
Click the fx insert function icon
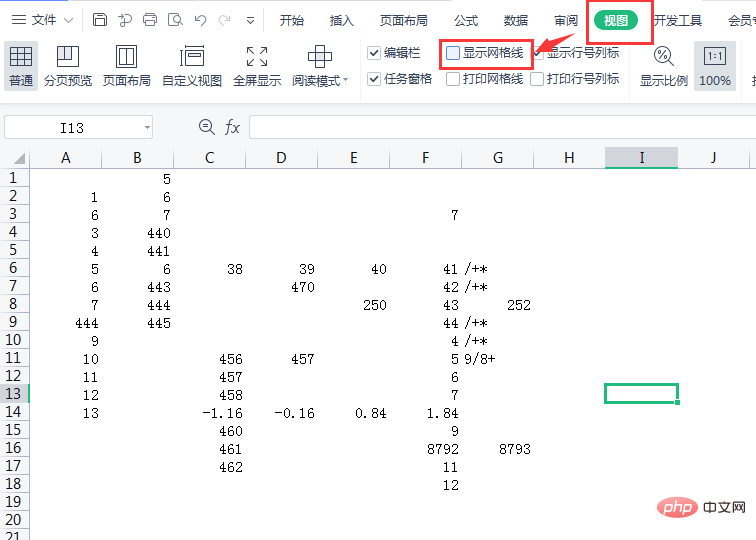[x=232, y=127]
